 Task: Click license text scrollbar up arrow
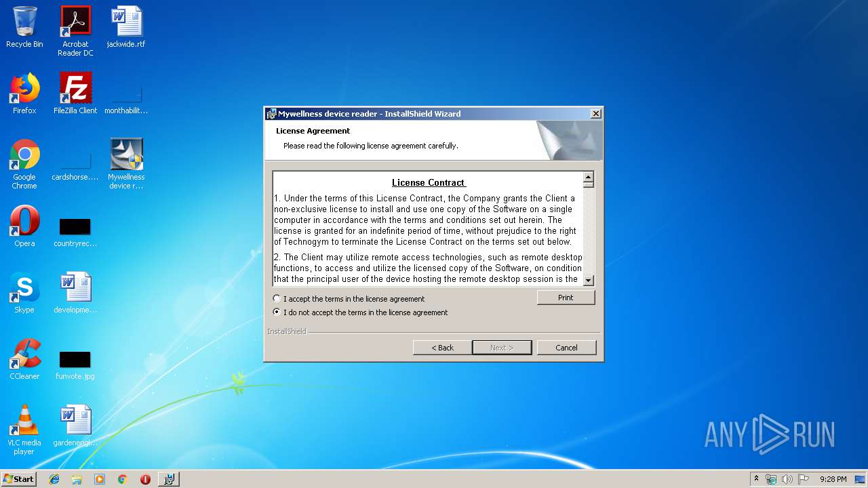[x=589, y=177]
